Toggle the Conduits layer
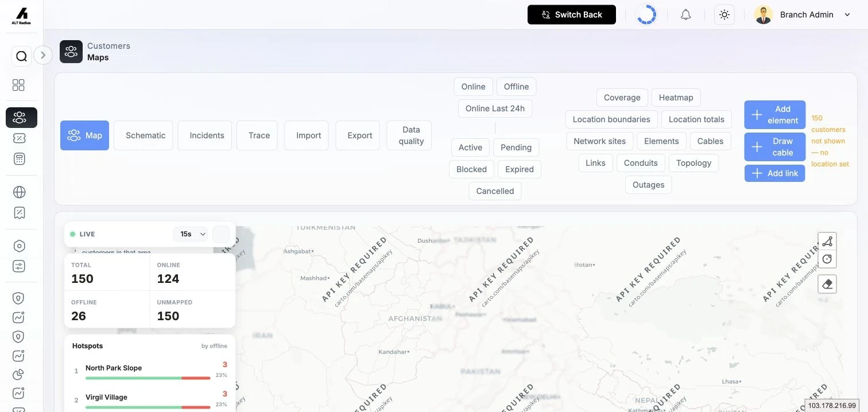868x412 pixels. [641, 163]
